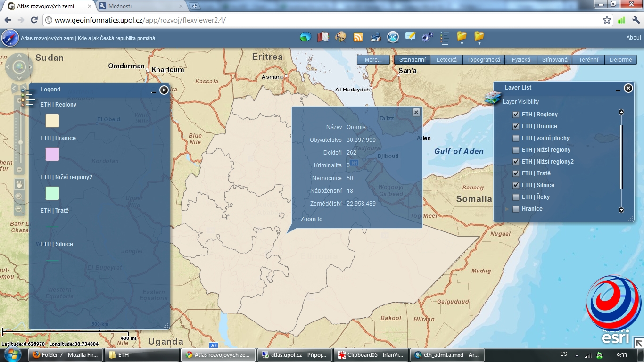The width and height of the screenshot is (644, 362).
Task: Switch basemap to Fyzická
Action: pos(521,60)
